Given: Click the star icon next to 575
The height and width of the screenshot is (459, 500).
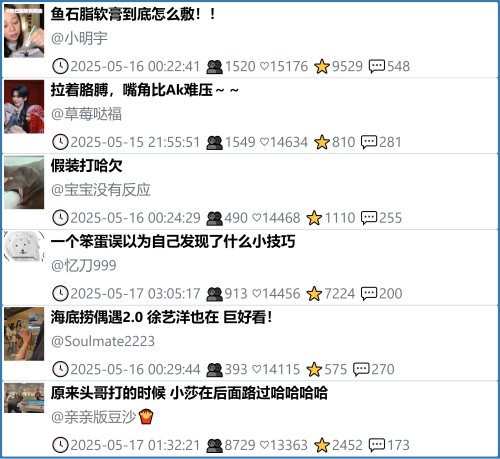Looking at the screenshot, I should 314,369.
